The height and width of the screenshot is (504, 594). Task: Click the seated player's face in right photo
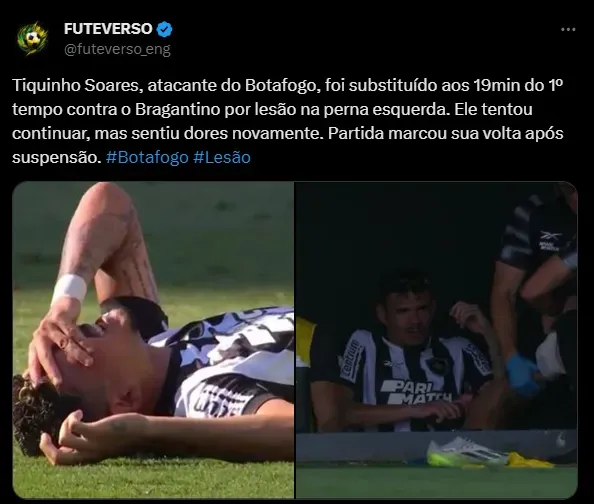406,312
